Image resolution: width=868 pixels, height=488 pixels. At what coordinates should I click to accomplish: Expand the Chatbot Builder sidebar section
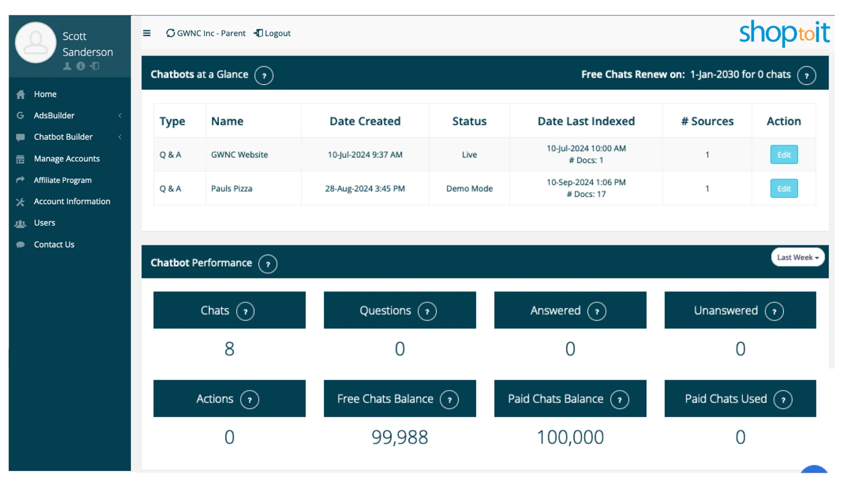[x=63, y=136]
